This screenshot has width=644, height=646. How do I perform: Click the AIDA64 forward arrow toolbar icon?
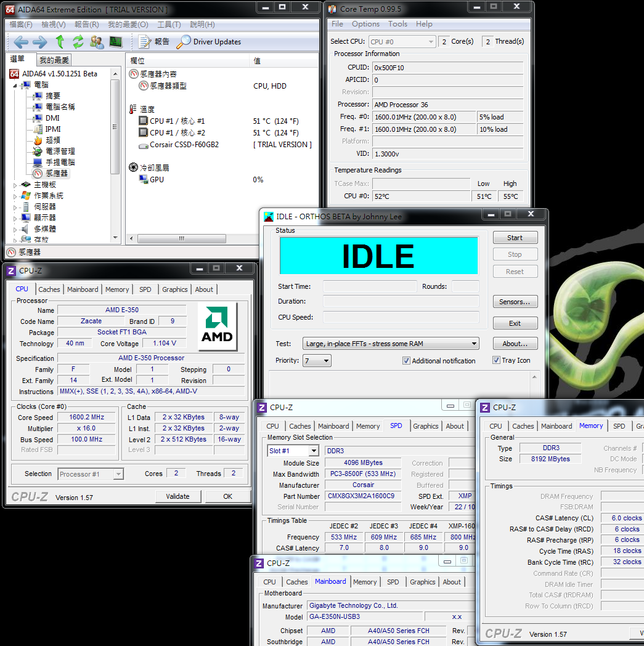(x=40, y=42)
